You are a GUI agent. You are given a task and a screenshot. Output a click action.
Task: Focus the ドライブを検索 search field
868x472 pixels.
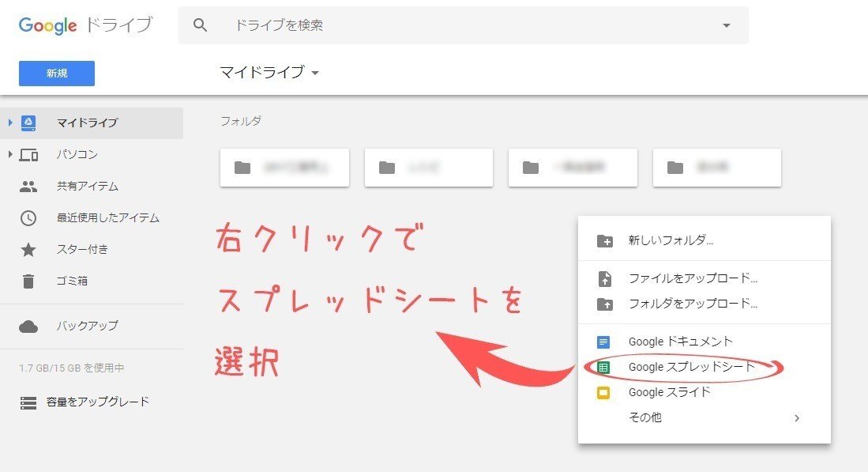pos(463,25)
